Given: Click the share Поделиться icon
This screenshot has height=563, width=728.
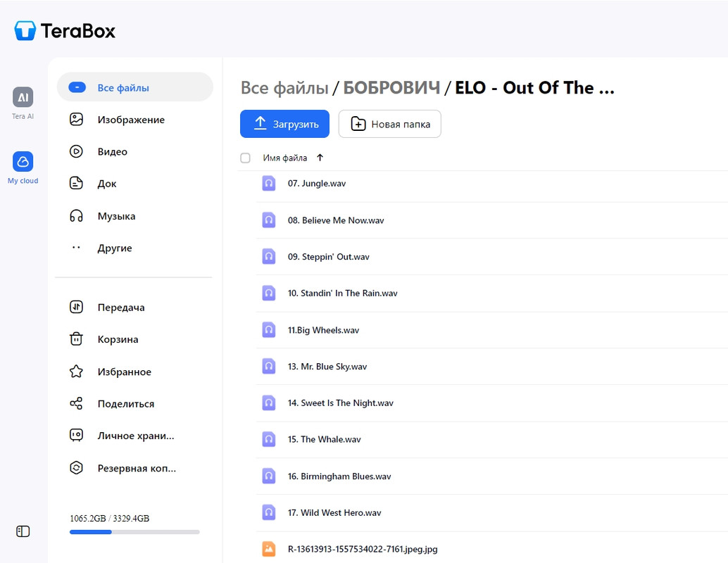Looking at the screenshot, I should point(76,403).
